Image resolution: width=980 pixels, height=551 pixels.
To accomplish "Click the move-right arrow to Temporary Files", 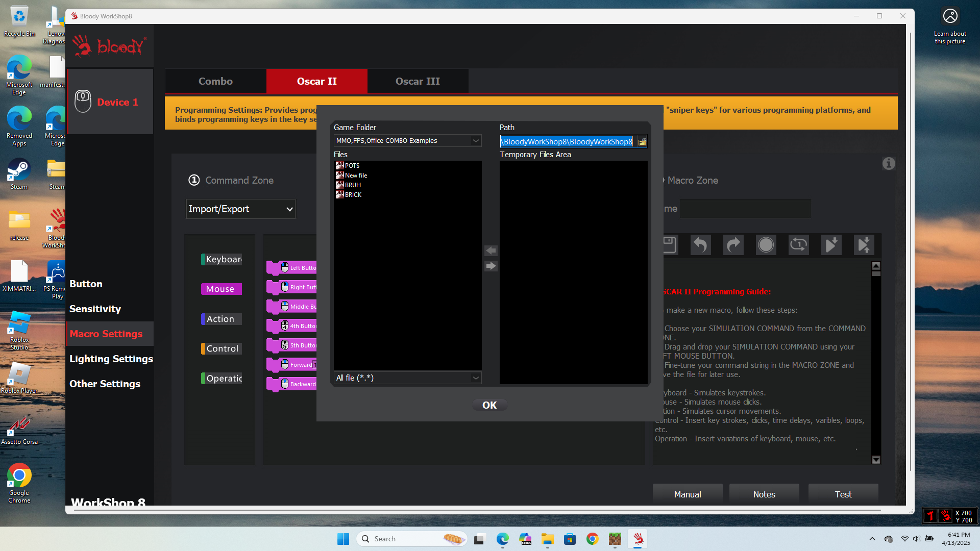I will pos(491,266).
